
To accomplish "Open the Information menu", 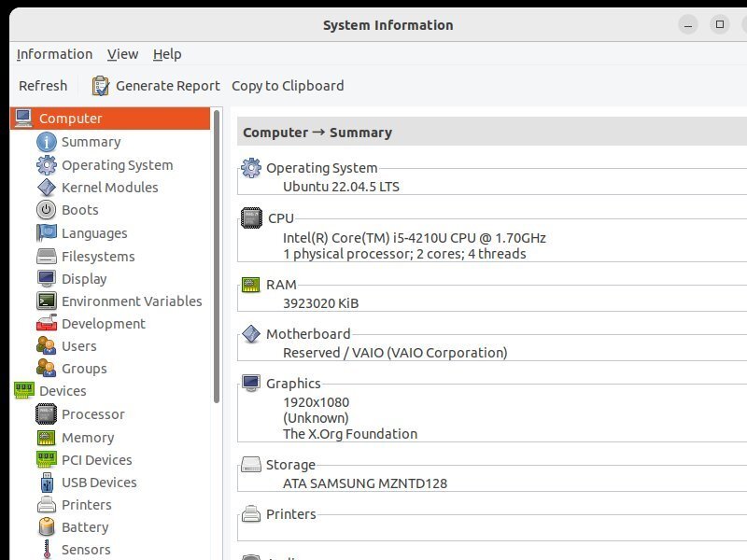I will pyautogui.click(x=54, y=54).
